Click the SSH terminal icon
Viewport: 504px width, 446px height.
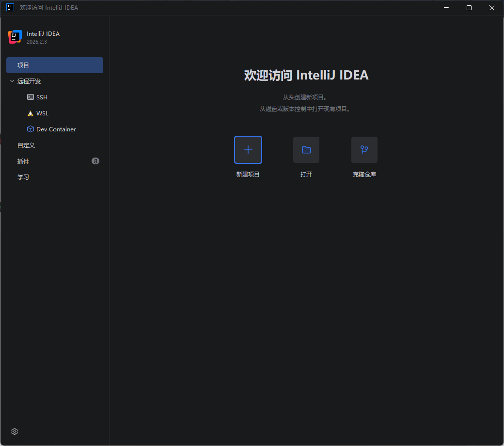point(31,97)
